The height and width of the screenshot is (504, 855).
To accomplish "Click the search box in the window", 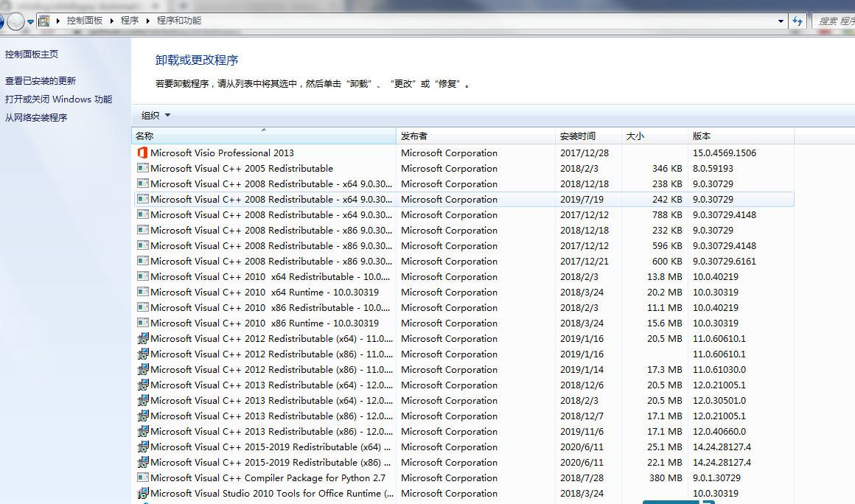I will (834, 21).
